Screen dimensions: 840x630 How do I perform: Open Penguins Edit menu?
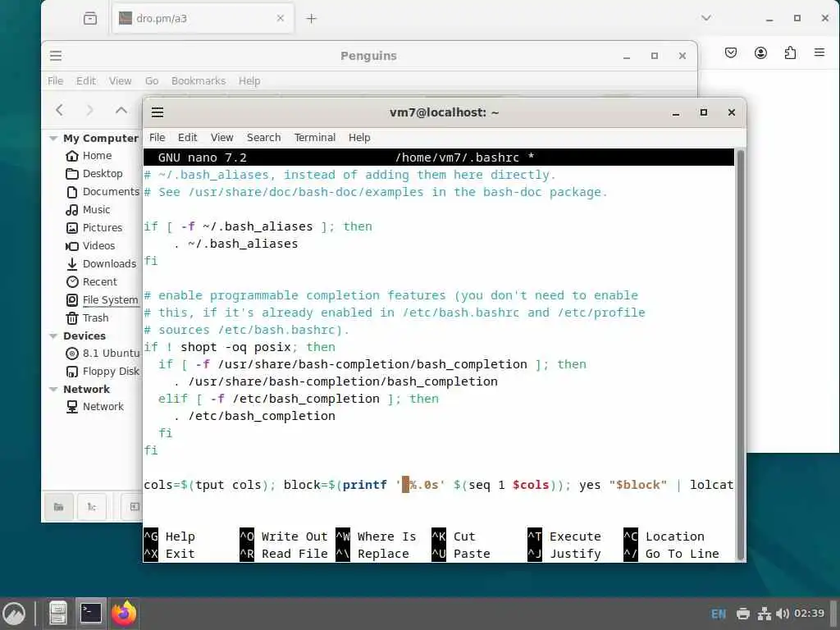[85, 81]
